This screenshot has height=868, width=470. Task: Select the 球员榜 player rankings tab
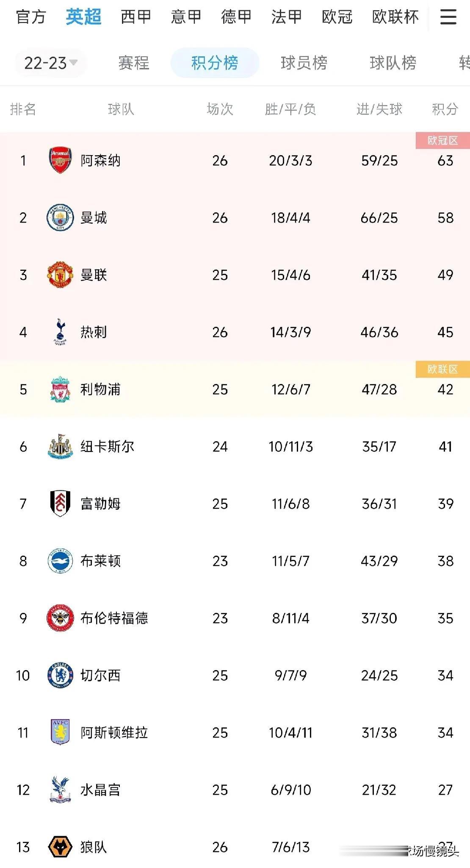point(304,63)
